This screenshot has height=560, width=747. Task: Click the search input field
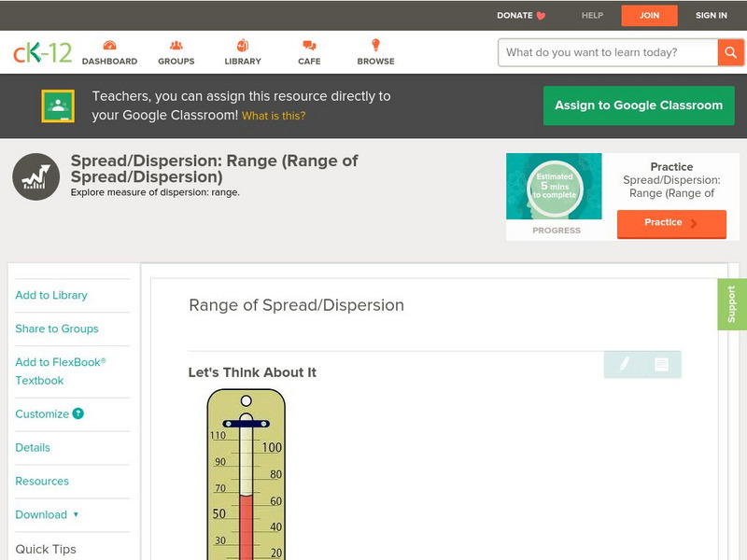608,52
